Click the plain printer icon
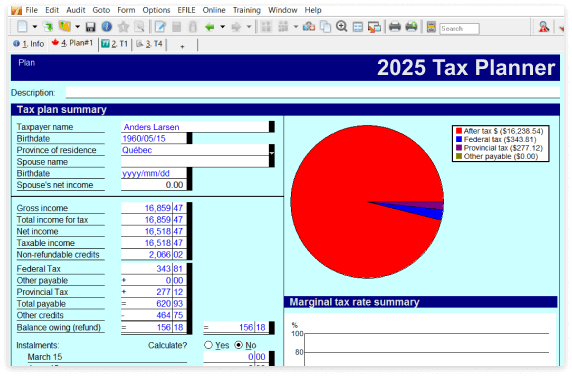The image size is (572, 376). click(x=395, y=27)
